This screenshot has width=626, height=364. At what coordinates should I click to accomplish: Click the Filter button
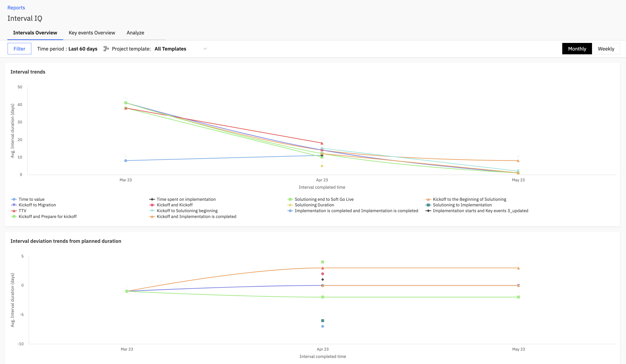(x=19, y=49)
